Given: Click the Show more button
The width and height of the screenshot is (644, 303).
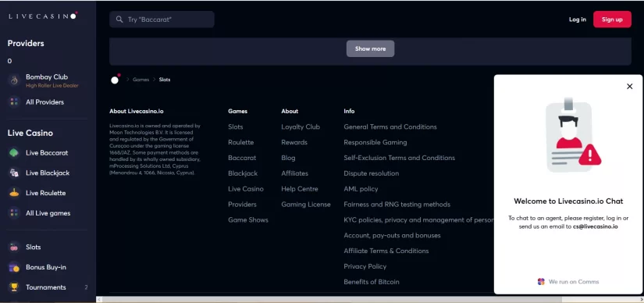Looking at the screenshot, I should [370, 48].
